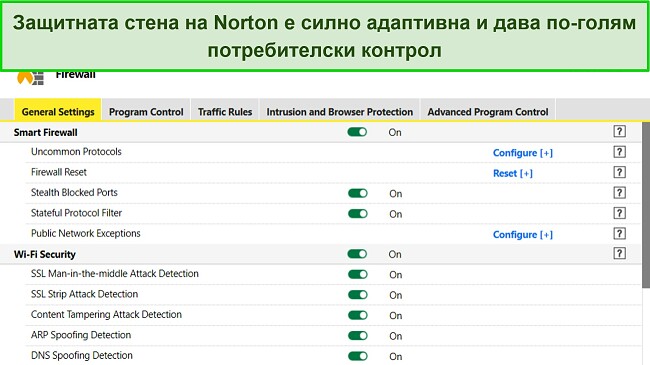Click the Stealth Blocked Ports label
Viewport: 650px width, 365px height.
coord(74,192)
